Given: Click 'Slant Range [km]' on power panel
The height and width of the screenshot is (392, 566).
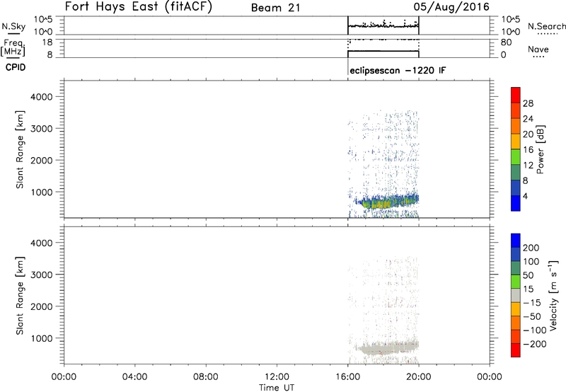Looking at the screenshot, I should point(20,149).
